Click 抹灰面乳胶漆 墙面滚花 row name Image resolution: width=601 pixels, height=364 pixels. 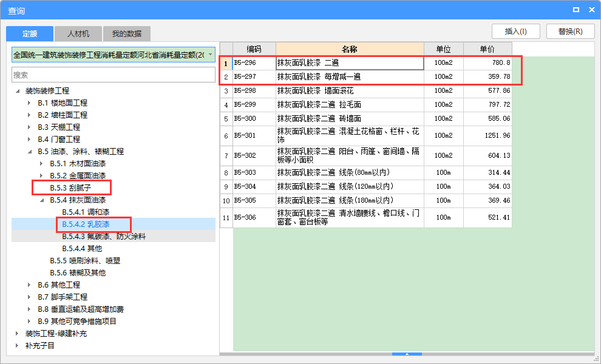(350, 91)
